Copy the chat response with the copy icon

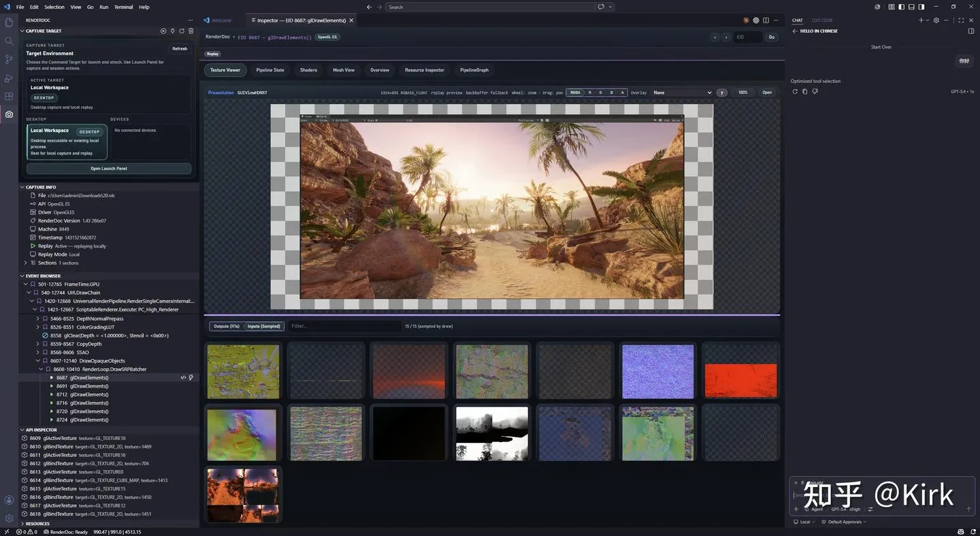point(804,91)
